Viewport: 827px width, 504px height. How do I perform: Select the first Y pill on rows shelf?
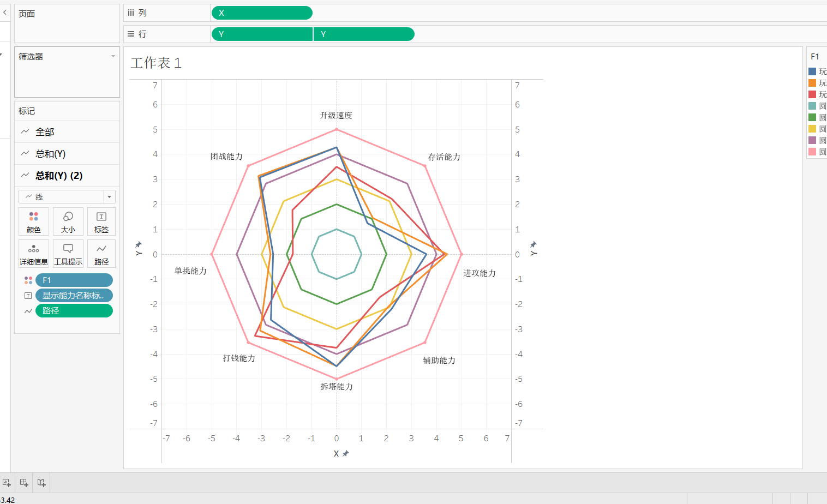click(x=262, y=34)
